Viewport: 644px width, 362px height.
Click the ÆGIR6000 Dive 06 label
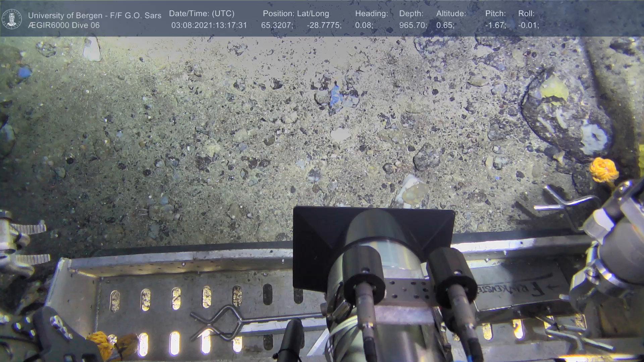(x=64, y=25)
